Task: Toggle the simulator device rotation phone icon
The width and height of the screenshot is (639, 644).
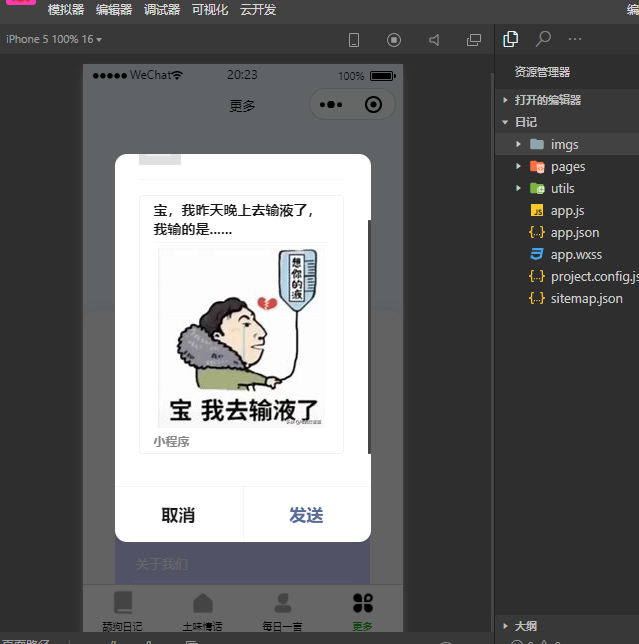Action: pyautogui.click(x=354, y=40)
